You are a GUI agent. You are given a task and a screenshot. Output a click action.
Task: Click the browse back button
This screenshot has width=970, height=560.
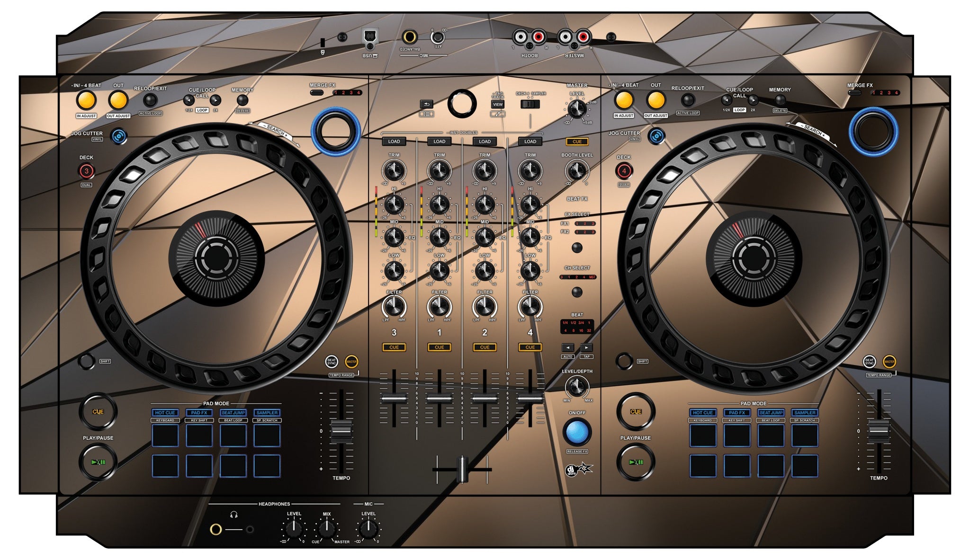[426, 105]
